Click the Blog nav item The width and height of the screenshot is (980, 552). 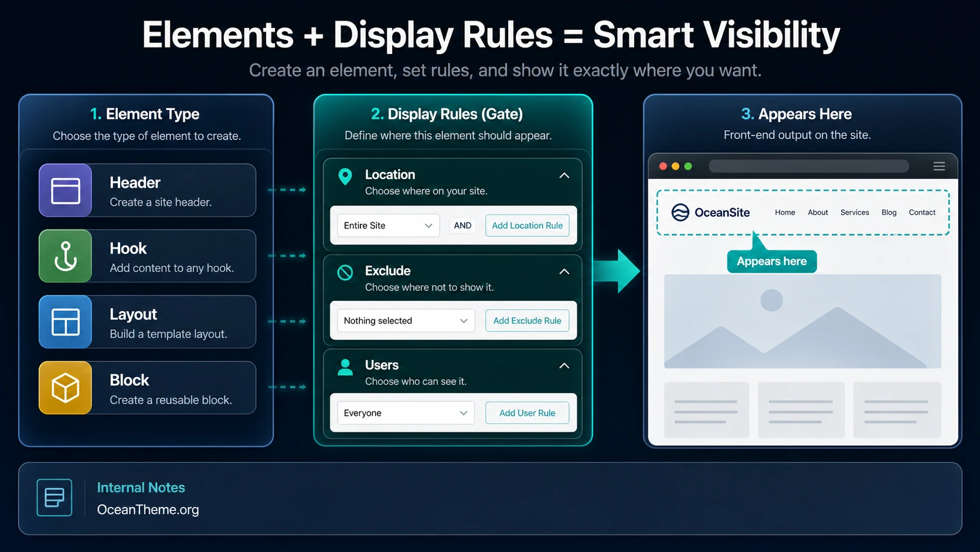[889, 212]
